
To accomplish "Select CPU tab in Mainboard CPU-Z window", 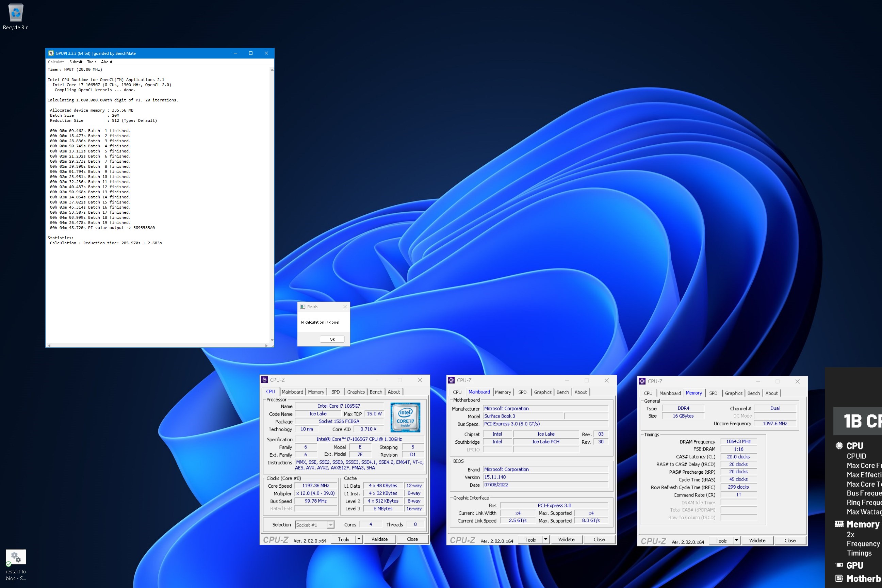I will tap(457, 392).
